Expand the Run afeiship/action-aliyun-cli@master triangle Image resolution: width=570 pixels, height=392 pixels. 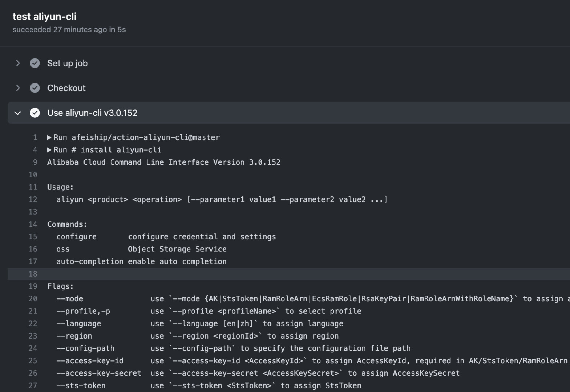[x=49, y=138]
